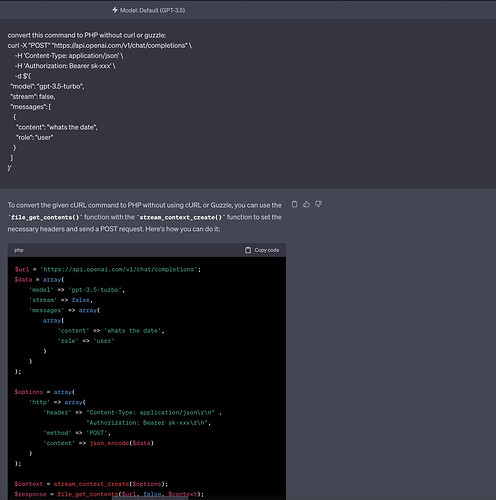The height and width of the screenshot is (500, 496).
Task: Click the stream_context_create() inline code
Action: (181, 217)
